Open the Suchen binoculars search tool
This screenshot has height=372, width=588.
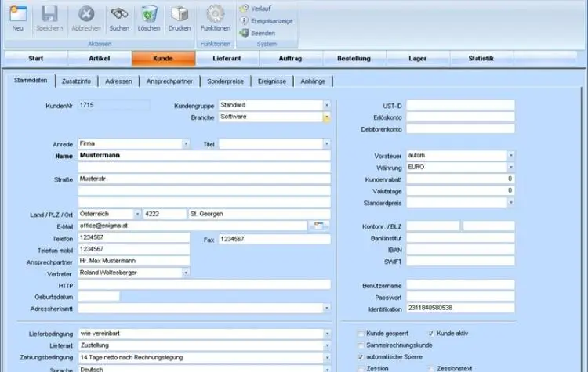tap(119, 14)
